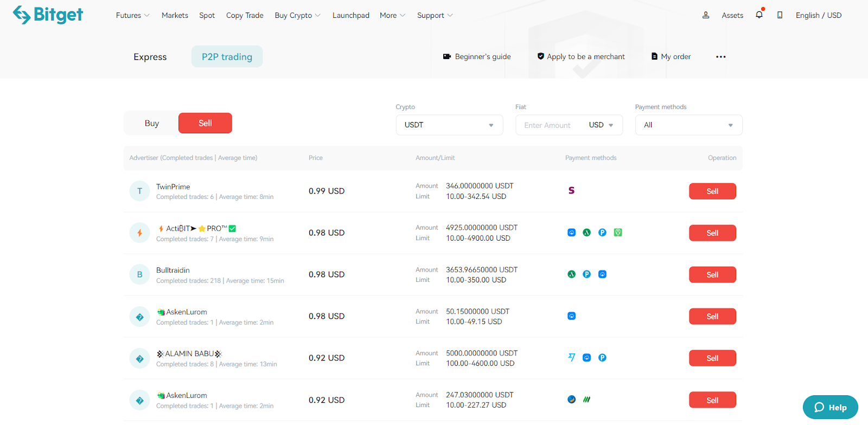Image resolution: width=868 pixels, height=425 pixels.
Task: Click the '3653.96650000 USDT' amount text
Action: (482, 269)
